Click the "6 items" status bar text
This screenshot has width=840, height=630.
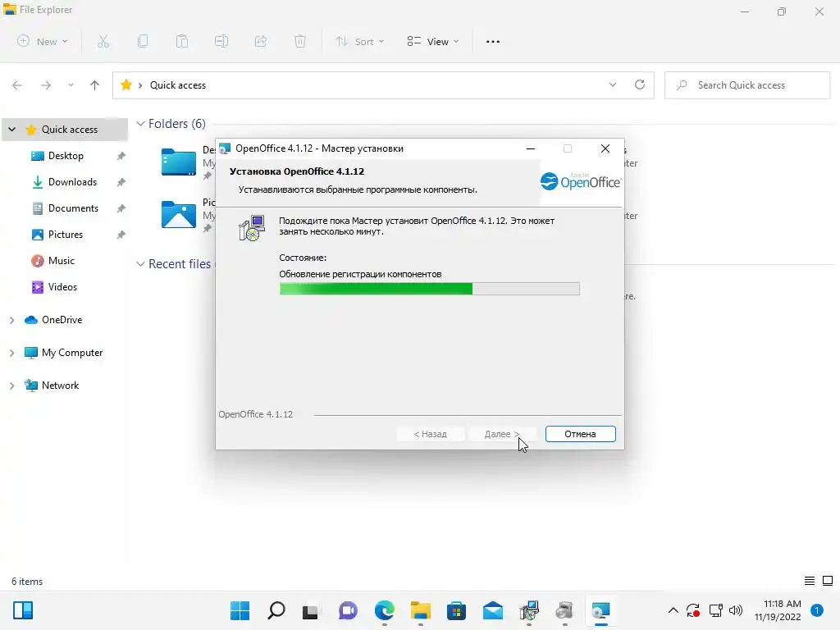click(x=27, y=582)
